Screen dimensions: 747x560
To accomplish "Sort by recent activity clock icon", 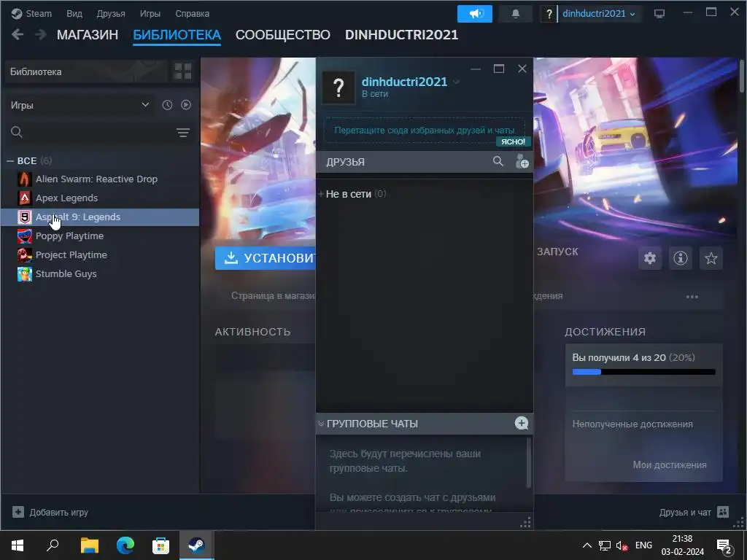I will pos(167,105).
